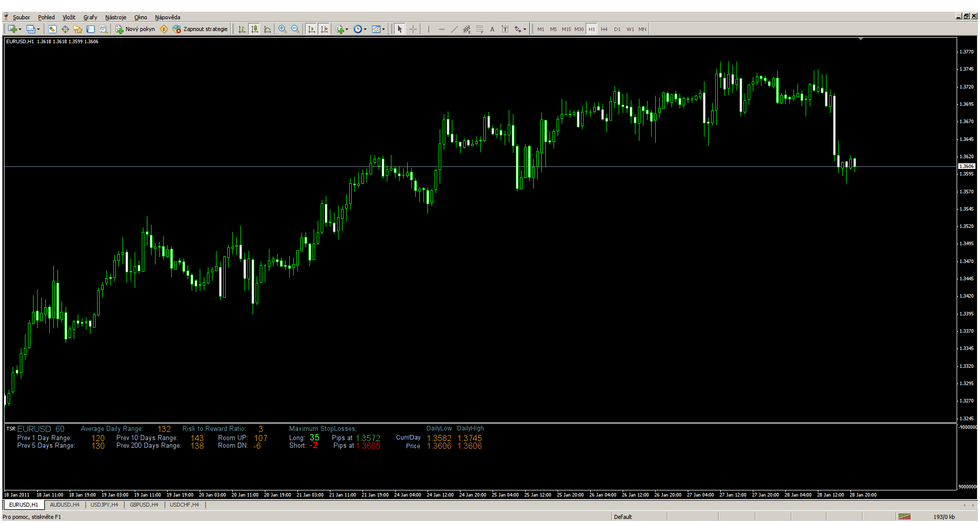Zoom in on the chart
This screenshot has width=980, height=523.
pyautogui.click(x=283, y=29)
